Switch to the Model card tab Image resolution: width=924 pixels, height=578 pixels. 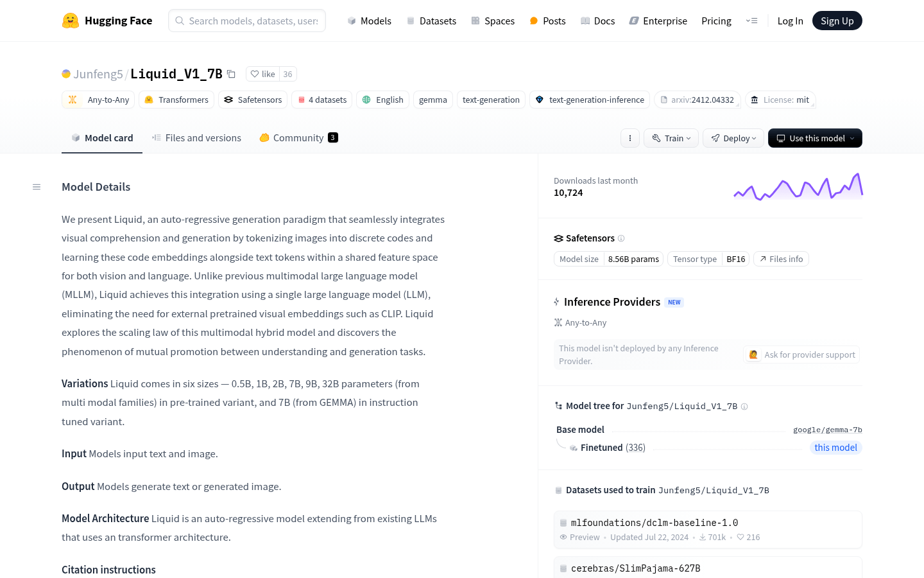pyautogui.click(x=102, y=137)
